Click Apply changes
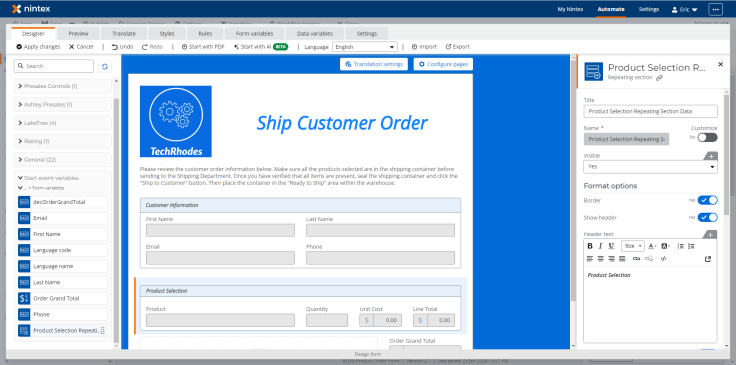 pos(38,47)
